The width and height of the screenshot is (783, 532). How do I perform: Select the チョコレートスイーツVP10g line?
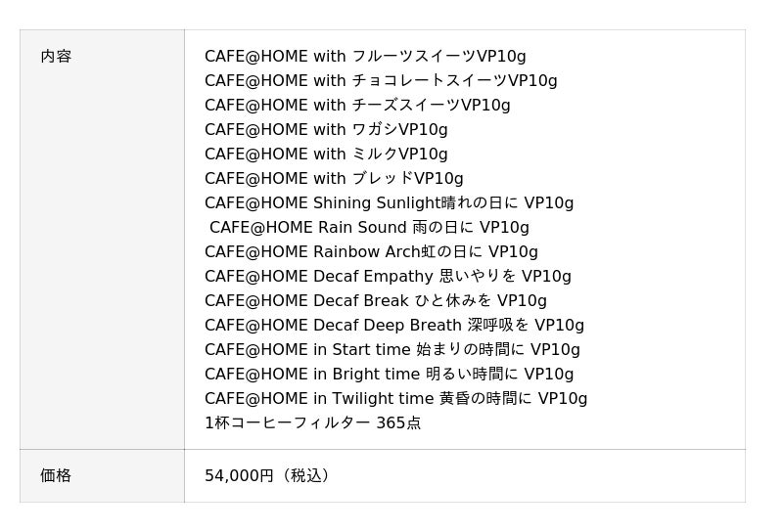[x=381, y=81]
